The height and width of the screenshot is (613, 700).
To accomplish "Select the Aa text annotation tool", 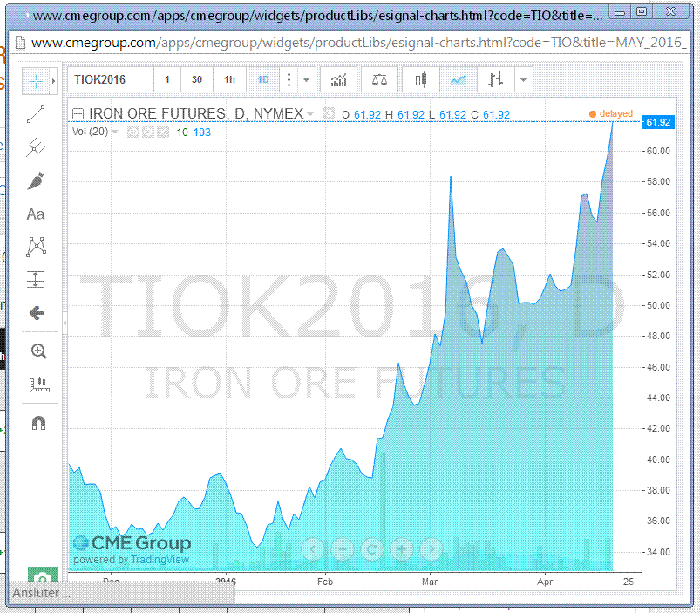I will click(x=36, y=214).
